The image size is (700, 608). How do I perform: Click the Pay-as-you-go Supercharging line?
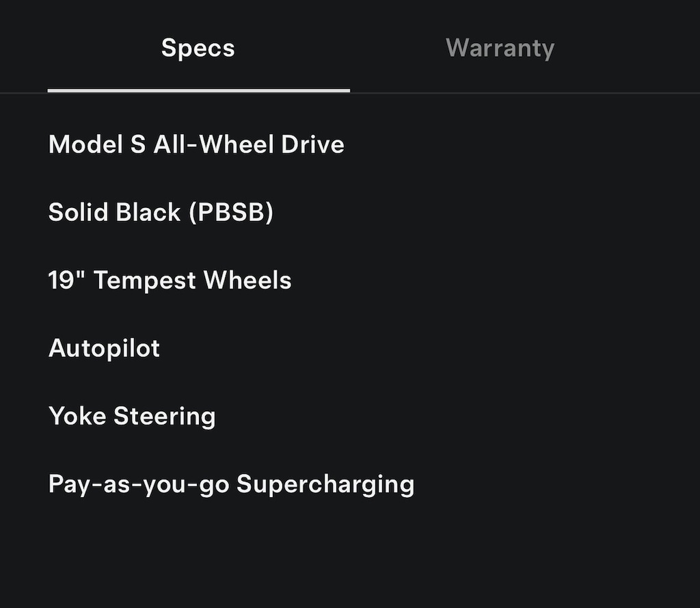tap(231, 484)
